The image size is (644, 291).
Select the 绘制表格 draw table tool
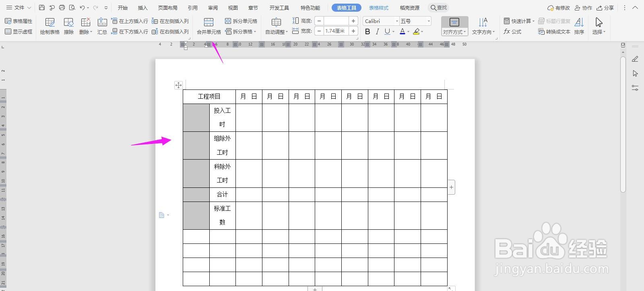click(50, 26)
